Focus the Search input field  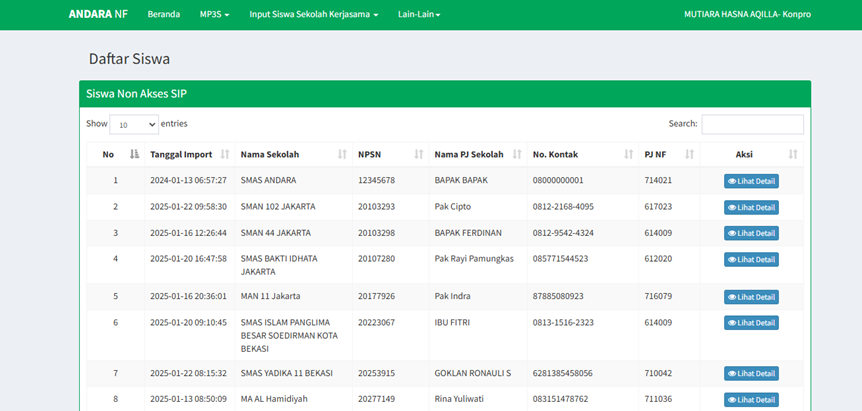click(752, 124)
